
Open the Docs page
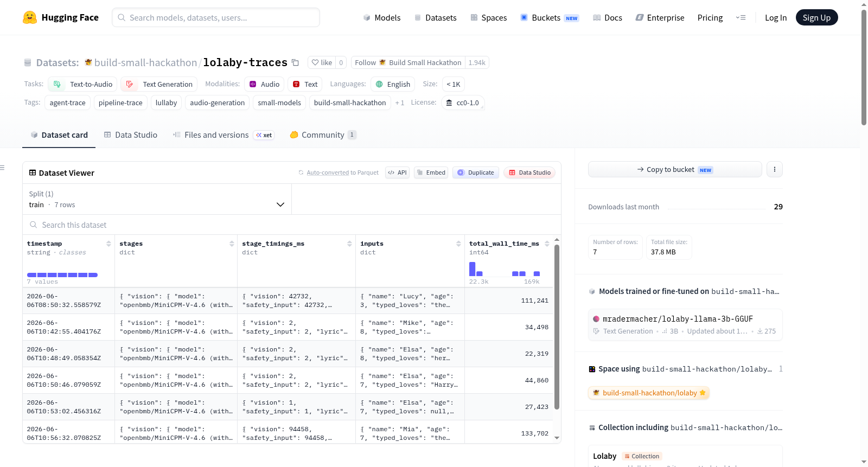click(x=608, y=17)
